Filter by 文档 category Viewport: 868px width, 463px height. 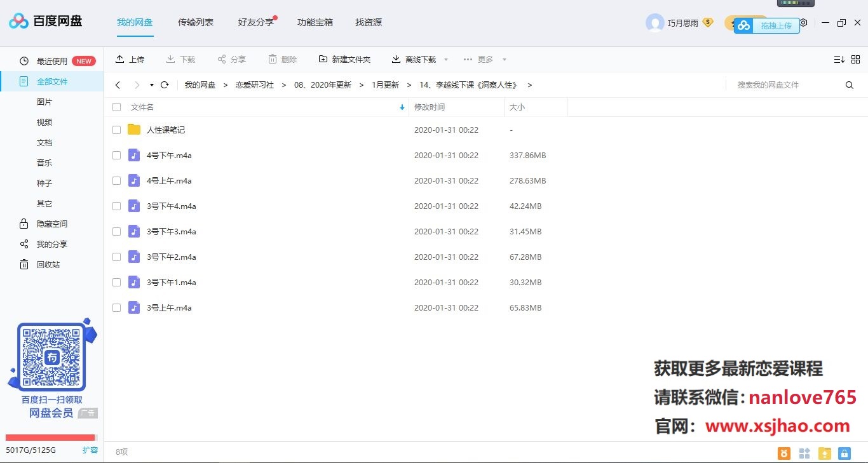(x=44, y=142)
